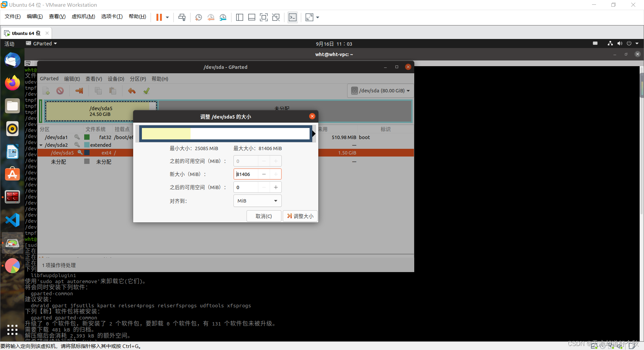The width and height of the screenshot is (644, 350).
Task: Increase free space following with plus
Action: pyautogui.click(x=276, y=187)
